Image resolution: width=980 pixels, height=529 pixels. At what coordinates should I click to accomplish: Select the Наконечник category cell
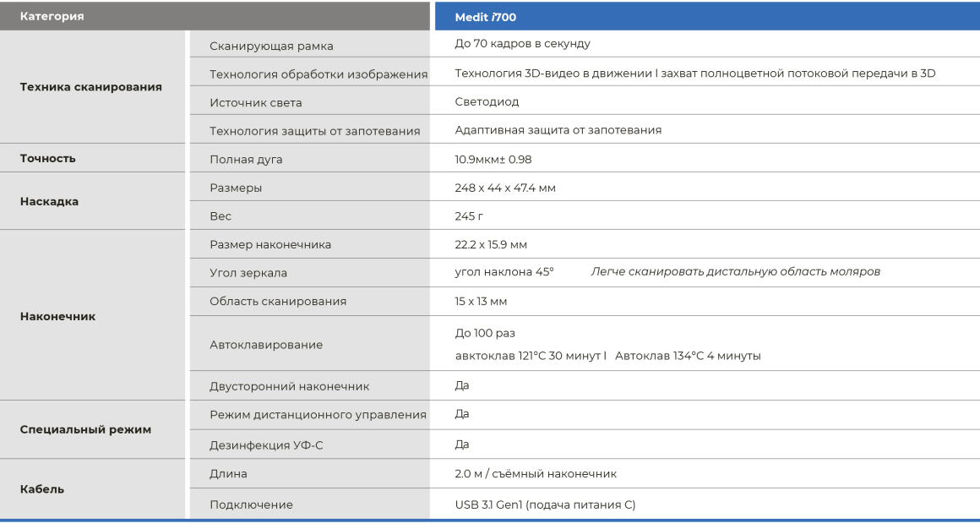92,316
